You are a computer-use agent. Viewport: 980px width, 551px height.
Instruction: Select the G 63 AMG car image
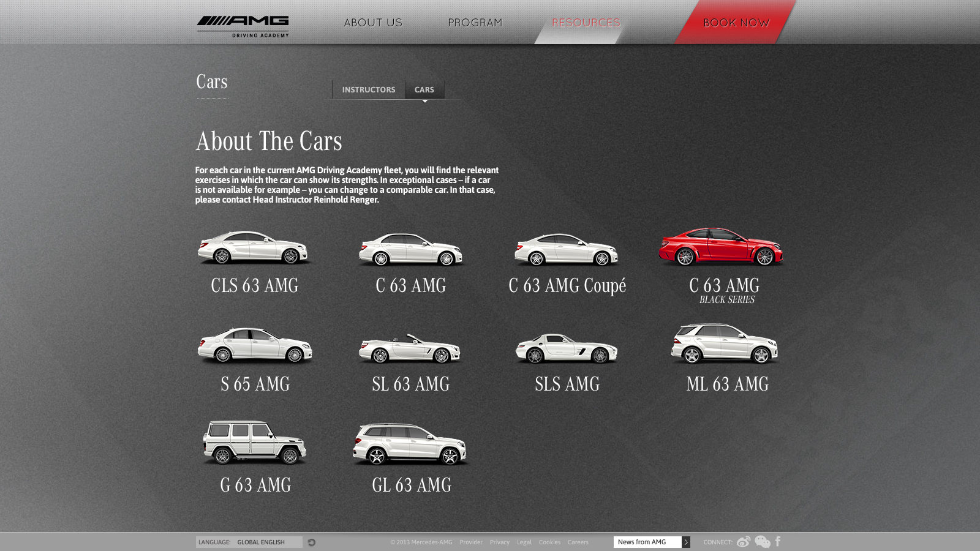click(254, 442)
